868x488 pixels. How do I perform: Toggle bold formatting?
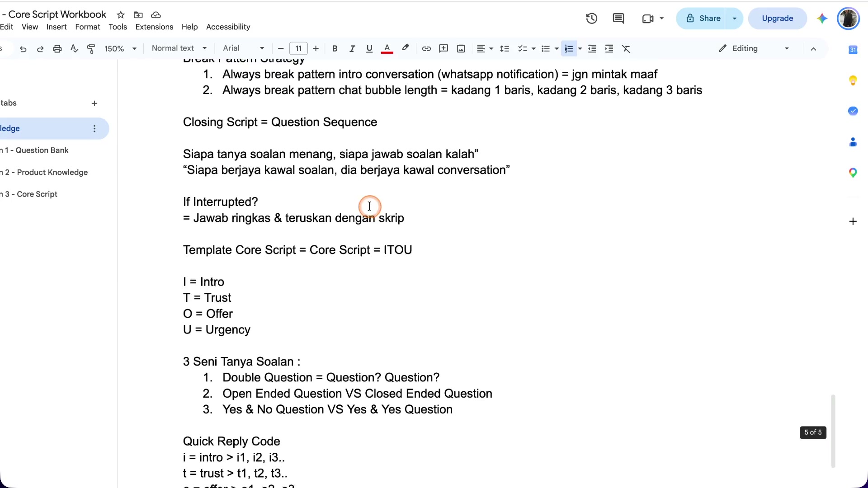click(x=335, y=49)
